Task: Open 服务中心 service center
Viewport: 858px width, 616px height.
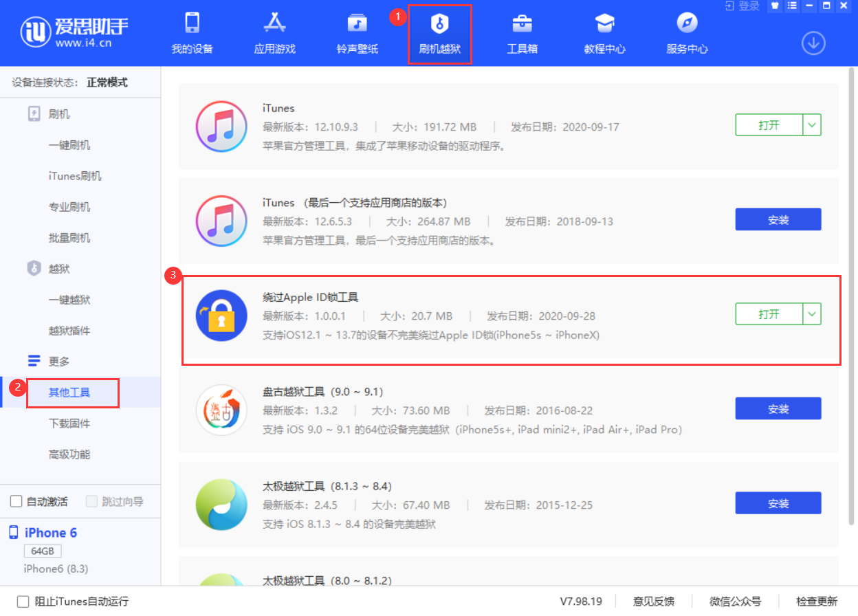Action: pyautogui.click(x=687, y=33)
